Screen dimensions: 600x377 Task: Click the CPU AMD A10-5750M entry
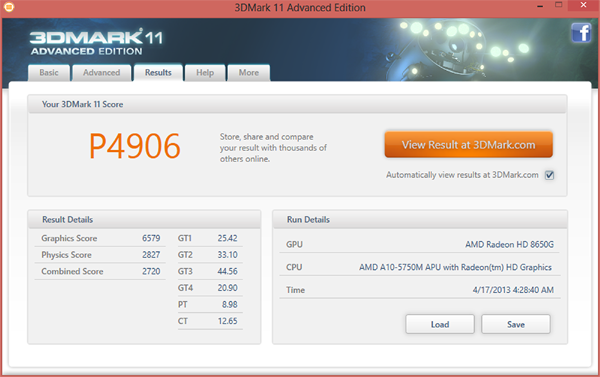[x=420, y=267]
